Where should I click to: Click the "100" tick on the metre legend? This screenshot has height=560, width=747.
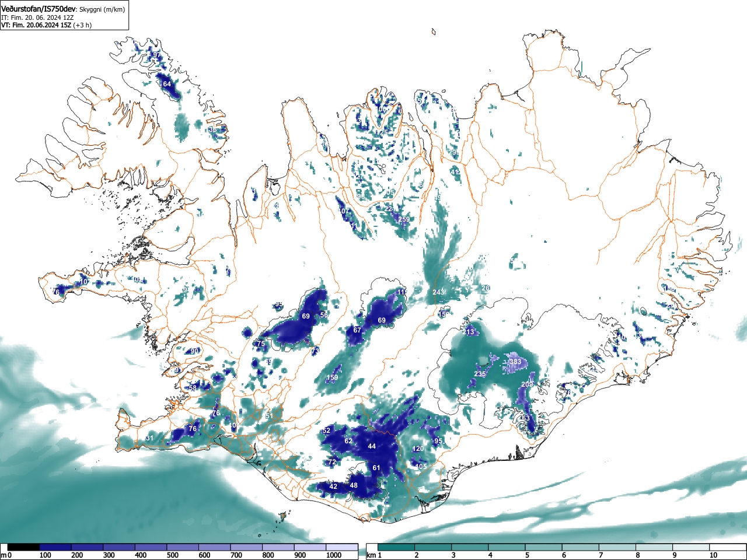coord(46,555)
